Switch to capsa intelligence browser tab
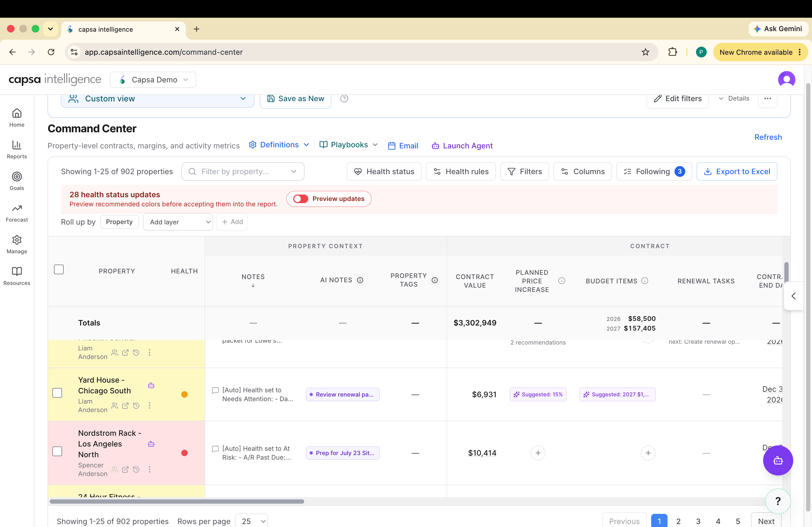The width and height of the screenshot is (812, 527). click(124, 29)
